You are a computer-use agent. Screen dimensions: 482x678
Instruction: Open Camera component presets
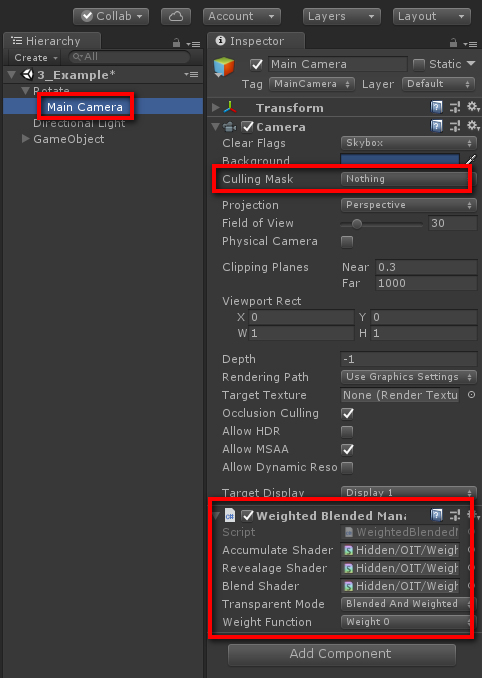pos(455,126)
